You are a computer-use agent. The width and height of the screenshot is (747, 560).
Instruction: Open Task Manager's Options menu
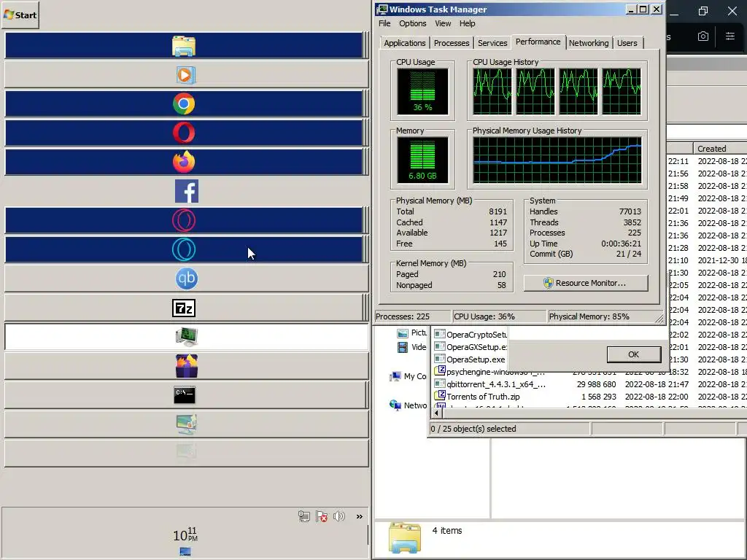[x=413, y=23]
